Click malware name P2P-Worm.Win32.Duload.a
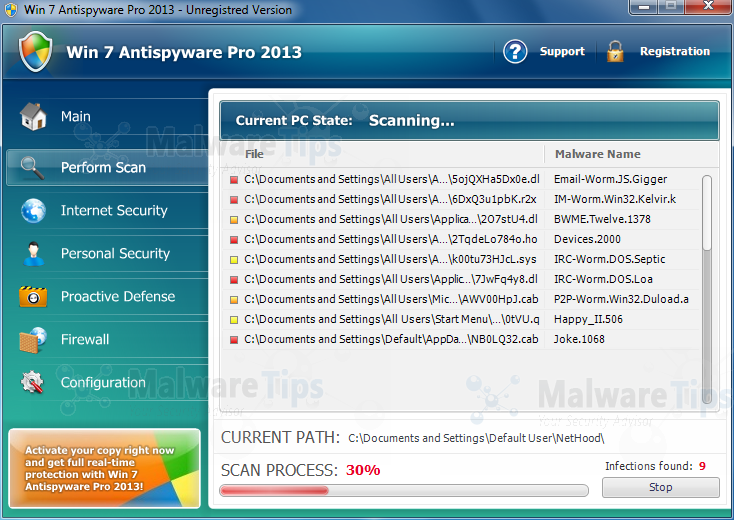The height and width of the screenshot is (520, 734). pyautogui.click(x=621, y=299)
